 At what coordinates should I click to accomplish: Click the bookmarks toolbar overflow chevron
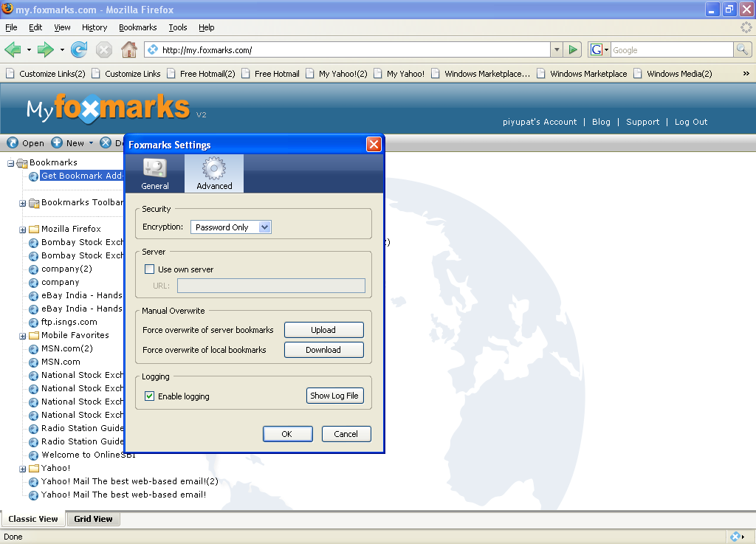(x=746, y=74)
